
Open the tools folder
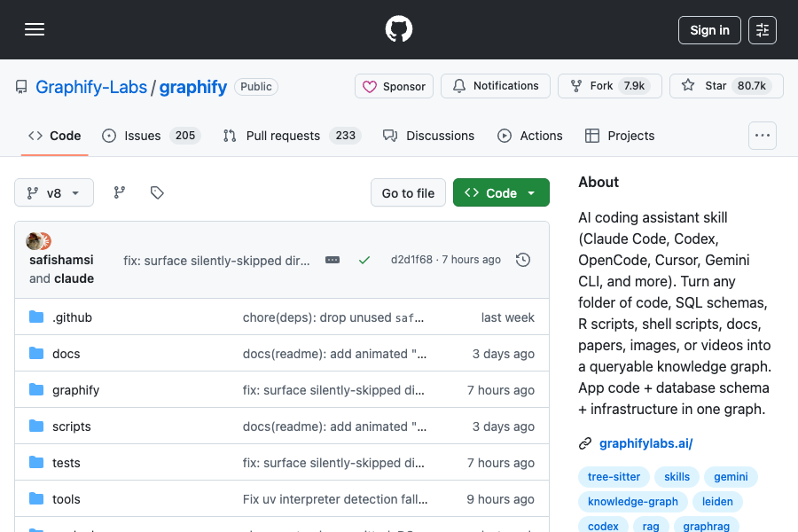[66, 499]
